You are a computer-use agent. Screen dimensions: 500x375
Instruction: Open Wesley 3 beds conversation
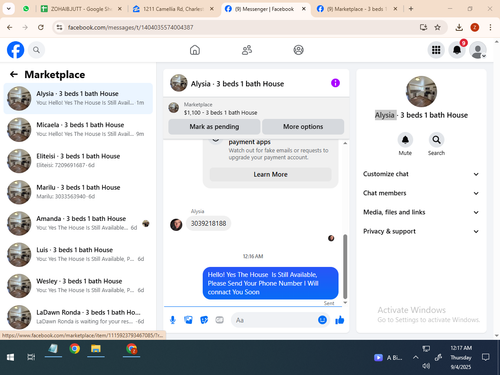pos(78,286)
